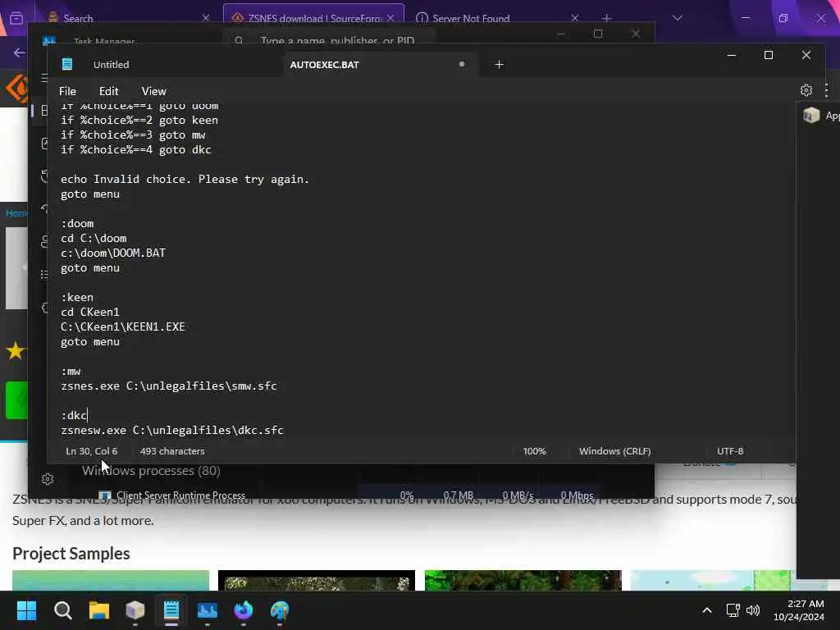
Task: Open Firefox from the taskbar
Action: point(243,610)
